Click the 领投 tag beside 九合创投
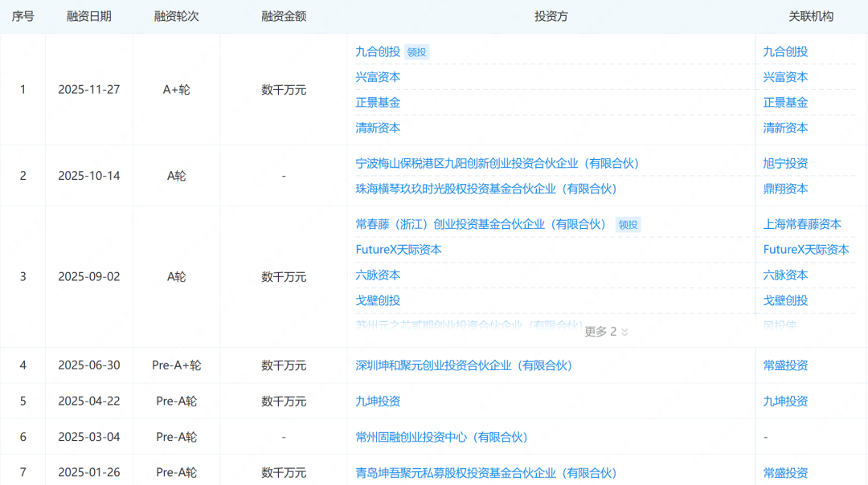 (x=417, y=52)
